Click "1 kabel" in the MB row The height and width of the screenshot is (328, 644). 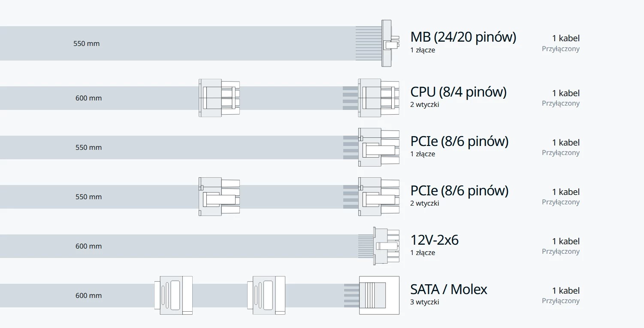click(x=565, y=38)
